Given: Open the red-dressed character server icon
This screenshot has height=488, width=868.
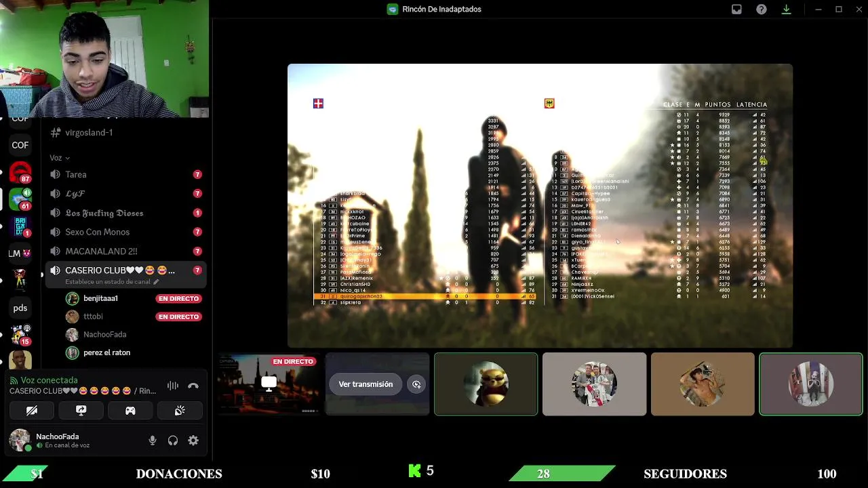Looking at the screenshot, I should pos(20,280).
